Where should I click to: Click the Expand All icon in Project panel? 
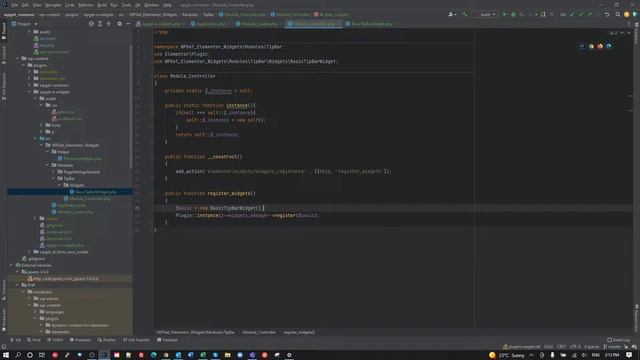100,24
